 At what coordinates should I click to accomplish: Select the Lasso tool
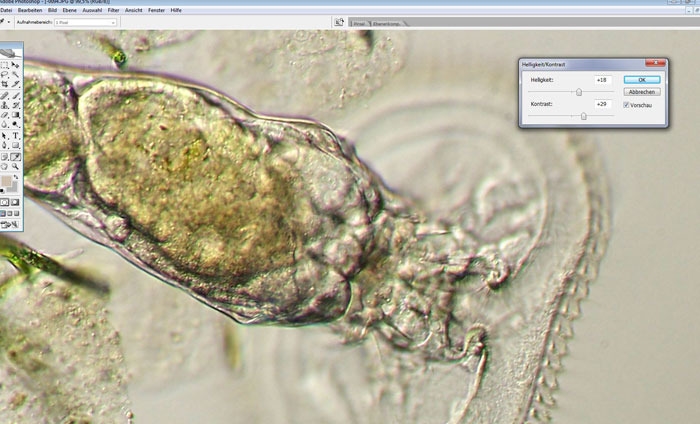click(5, 75)
